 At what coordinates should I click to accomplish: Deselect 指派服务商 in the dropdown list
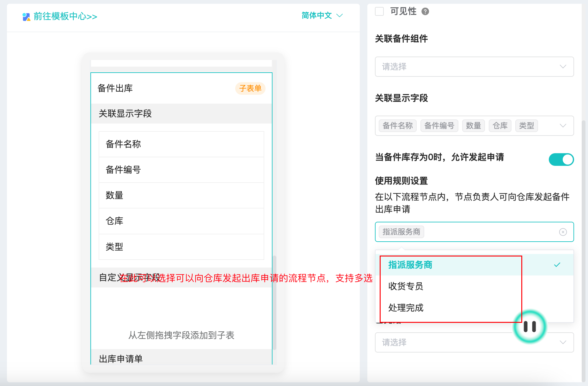(474, 265)
